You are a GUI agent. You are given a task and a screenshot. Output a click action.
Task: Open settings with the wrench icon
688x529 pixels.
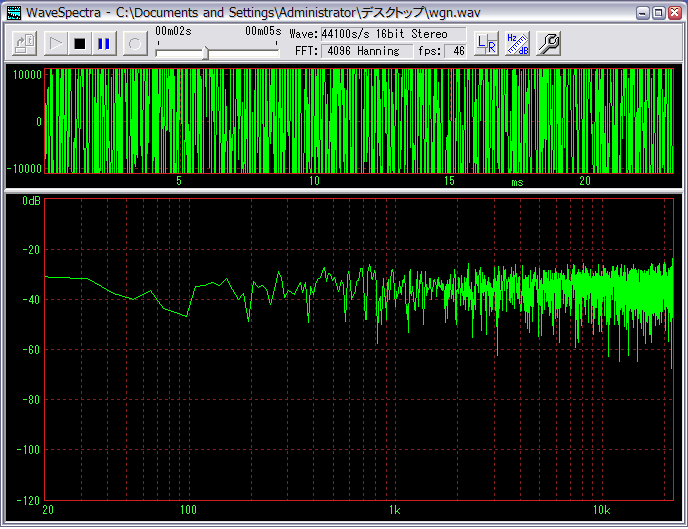click(x=548, y=43)
